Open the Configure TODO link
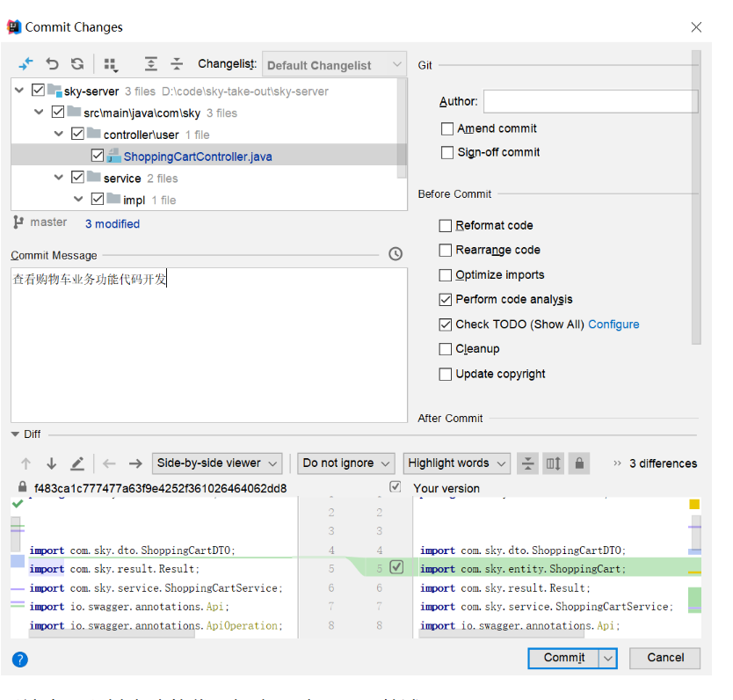This screenshot has width=733, height=700. [613, 324]
